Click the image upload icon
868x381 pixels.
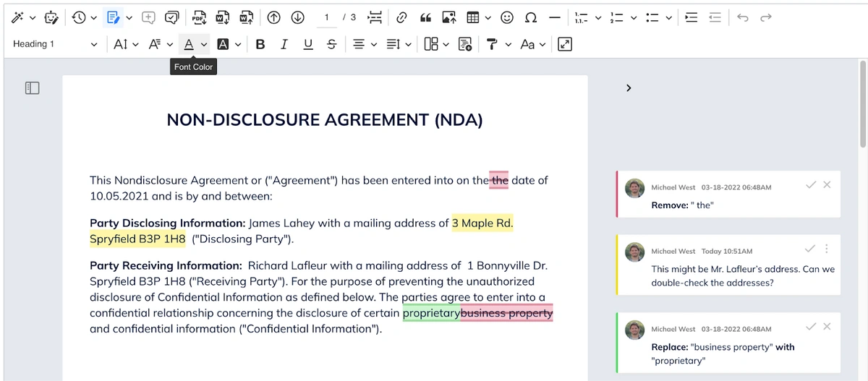[449, 17]
